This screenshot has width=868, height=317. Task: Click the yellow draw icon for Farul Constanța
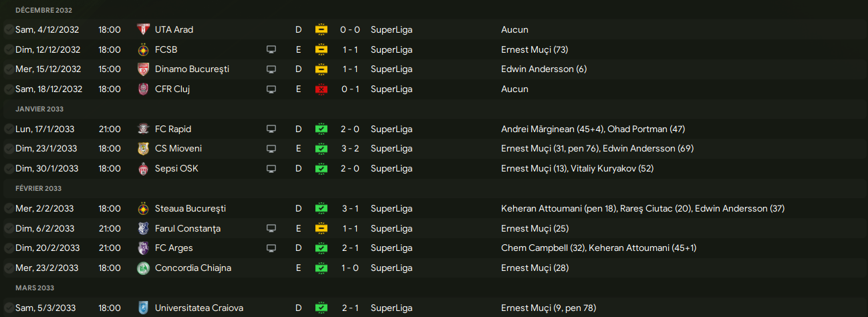coord(321,228)
